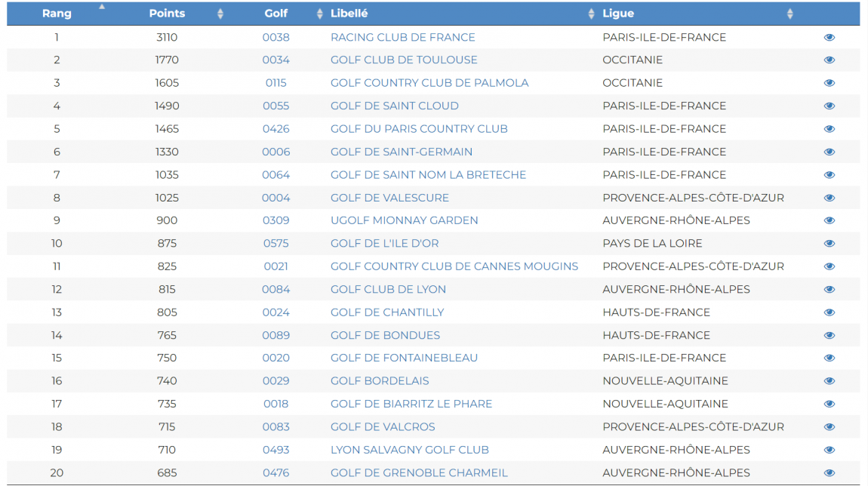Sort table by Golf column arrows
The image size is (868, 486).
click(319, 14)
